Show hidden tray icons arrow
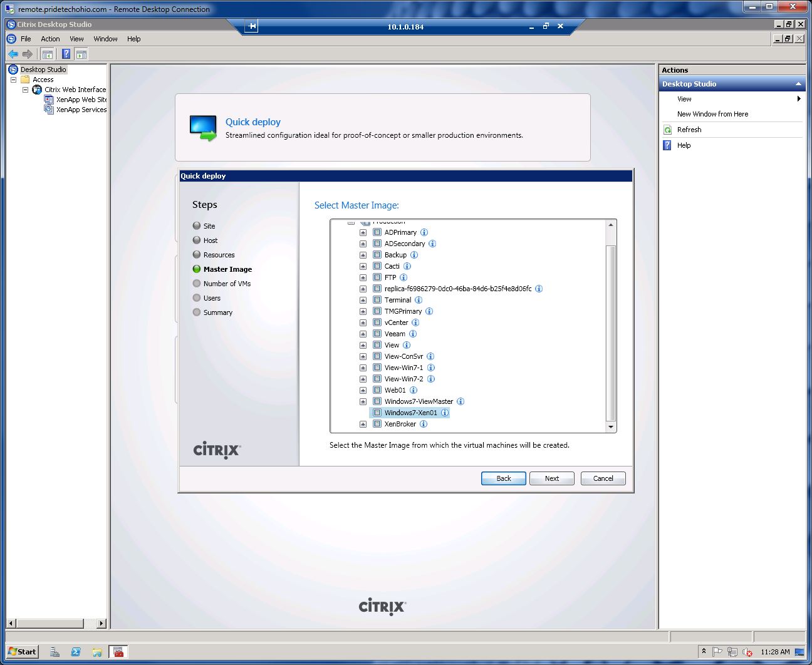 [x=704, y=652]
